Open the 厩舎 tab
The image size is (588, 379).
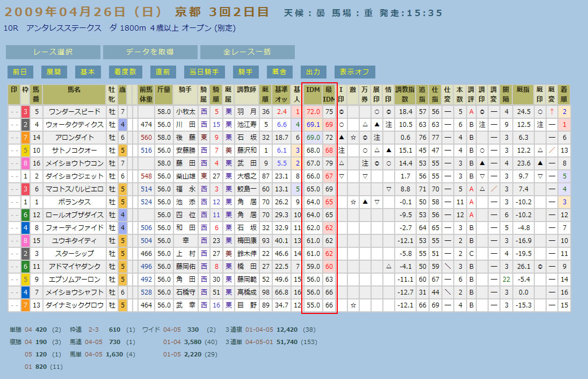pyautogui.click(x=279, y=71)
